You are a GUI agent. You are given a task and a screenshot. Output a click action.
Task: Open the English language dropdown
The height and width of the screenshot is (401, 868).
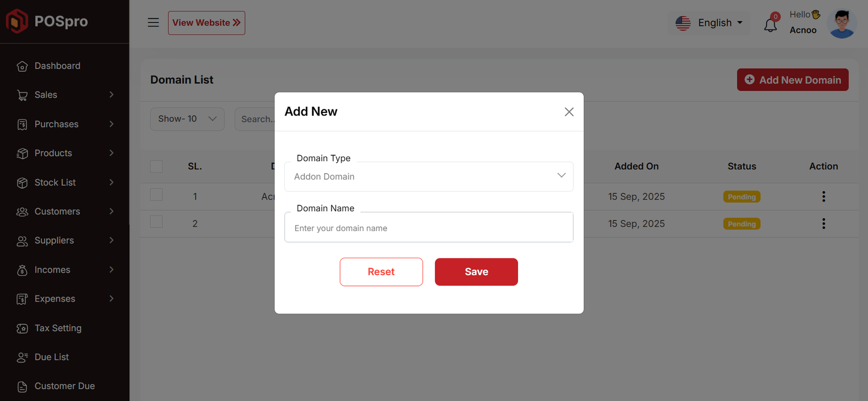(x=709, y=23)
